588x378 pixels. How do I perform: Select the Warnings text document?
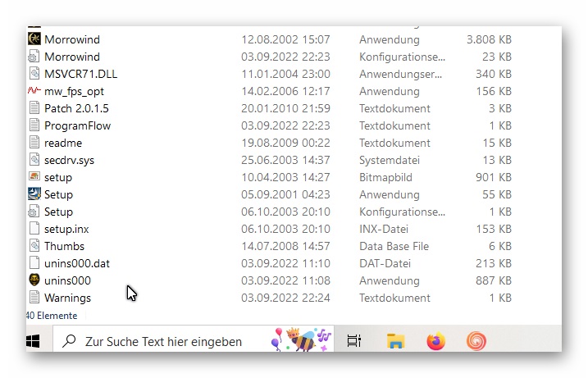67,298
